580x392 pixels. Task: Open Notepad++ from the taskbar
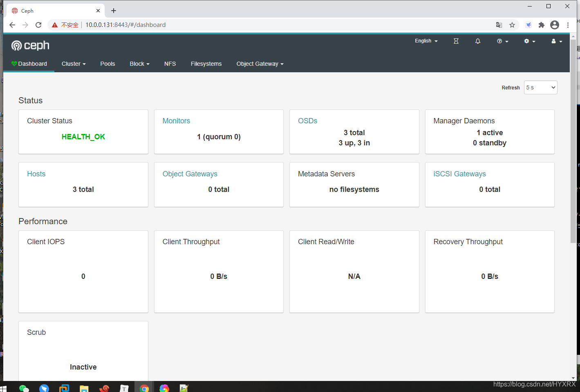184,388
